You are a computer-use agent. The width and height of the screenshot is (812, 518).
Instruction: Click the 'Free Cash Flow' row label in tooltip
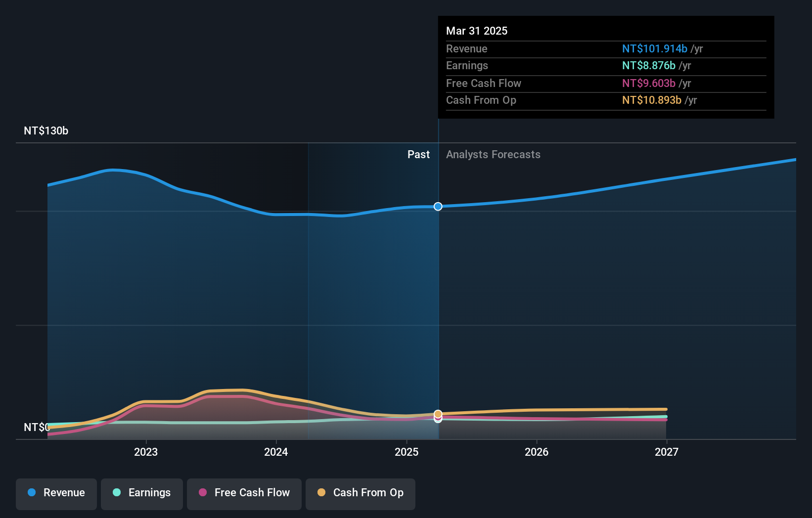tap(484, 83)
